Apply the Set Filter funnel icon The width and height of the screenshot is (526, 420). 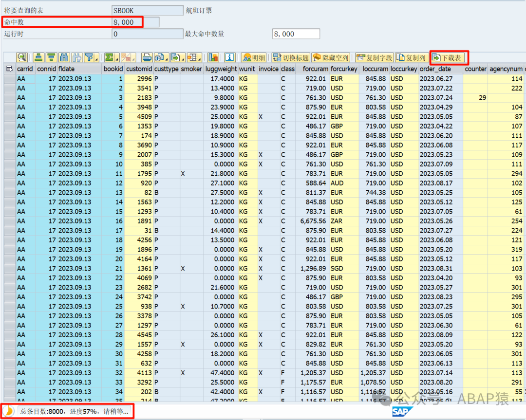(89, 57)
